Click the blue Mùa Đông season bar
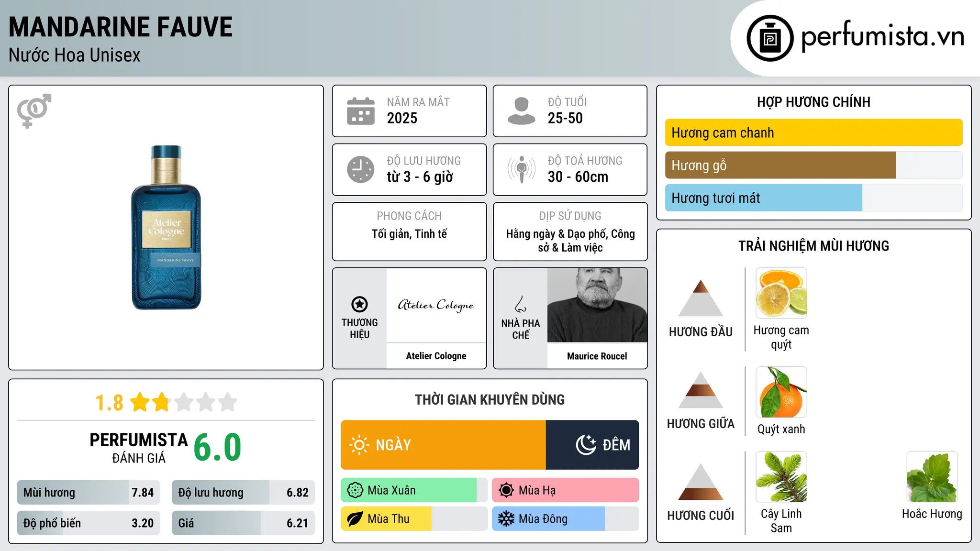980x551 pixels. [548, 519]
